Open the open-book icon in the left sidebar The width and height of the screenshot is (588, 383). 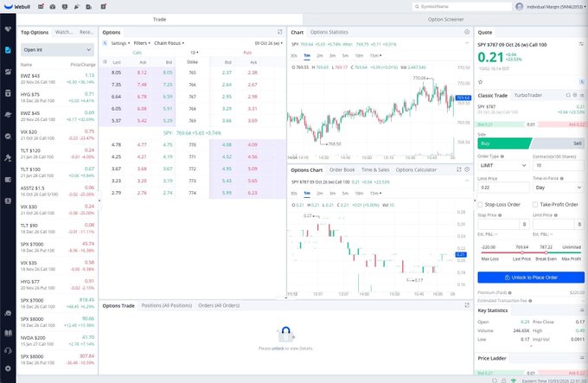8,333
